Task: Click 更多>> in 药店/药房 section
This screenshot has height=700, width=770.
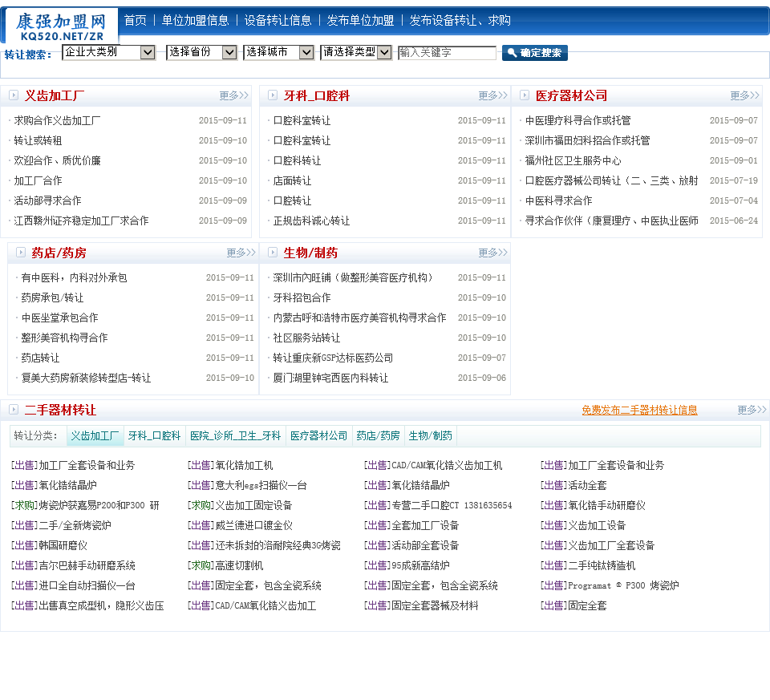Action: (x=241, y=253)
